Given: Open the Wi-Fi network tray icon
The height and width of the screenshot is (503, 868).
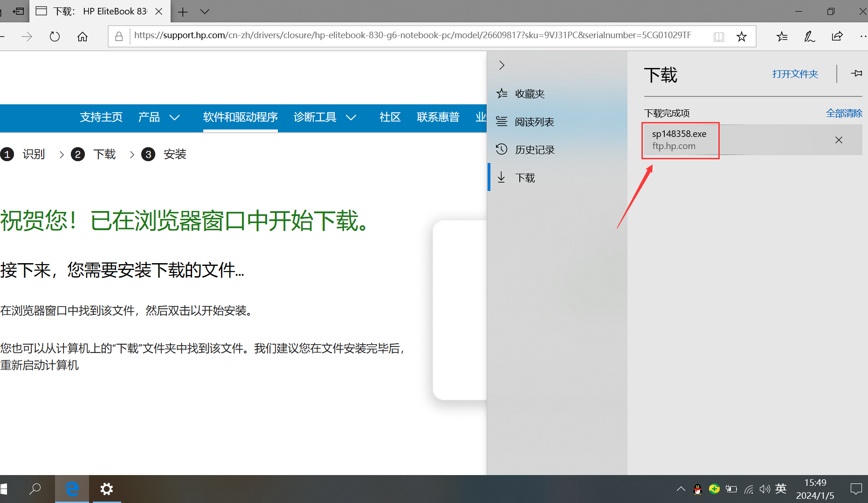Looking at the screenshot, I should [x=749, y=489].
